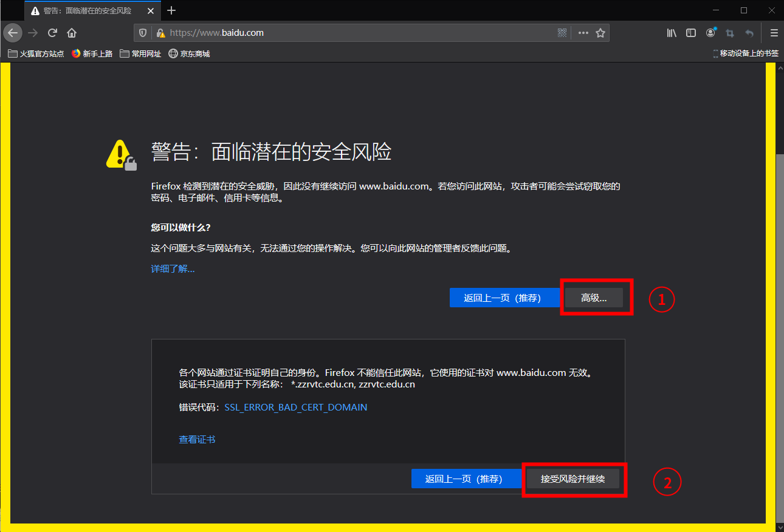784x532 pixels.
Task: Click 接受风险并继续 to proceed
Action: tap(573, 479)
